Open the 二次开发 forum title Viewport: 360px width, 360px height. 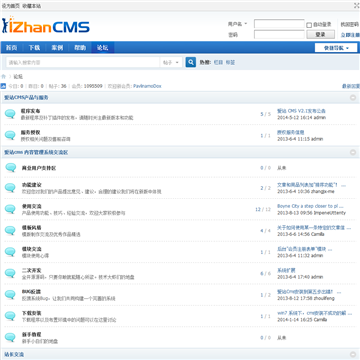32,270
